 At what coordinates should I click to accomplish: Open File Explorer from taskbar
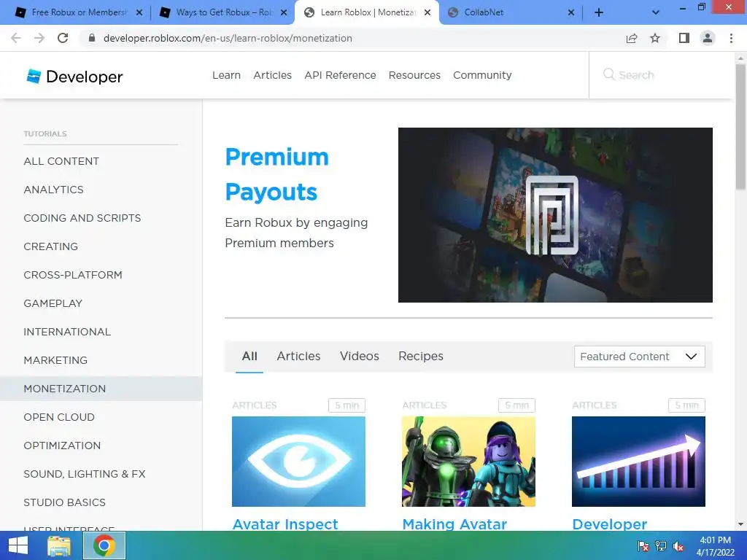pos(59,545)
